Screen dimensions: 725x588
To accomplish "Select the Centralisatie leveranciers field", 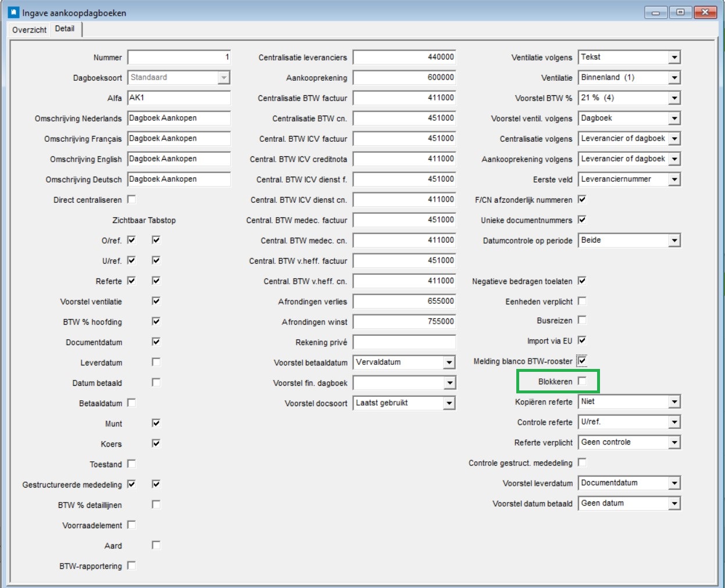I will pos(404,57).
